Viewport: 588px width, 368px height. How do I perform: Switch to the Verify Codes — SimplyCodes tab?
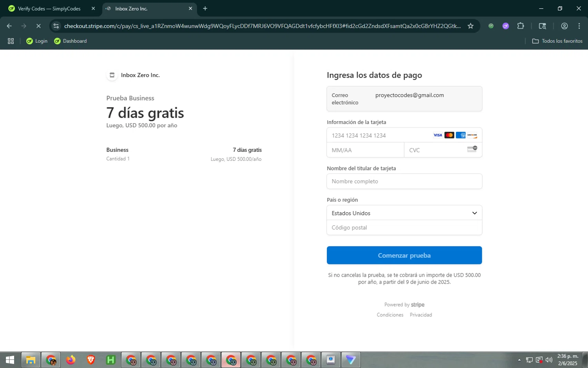(49, 9)
